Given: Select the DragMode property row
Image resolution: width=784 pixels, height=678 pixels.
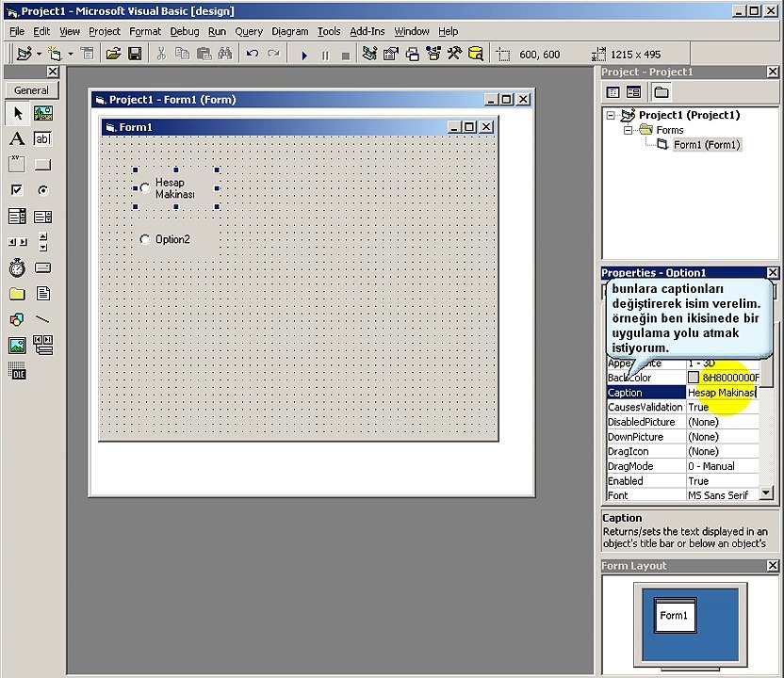Looking at the screenshot, I should (682, 466).
